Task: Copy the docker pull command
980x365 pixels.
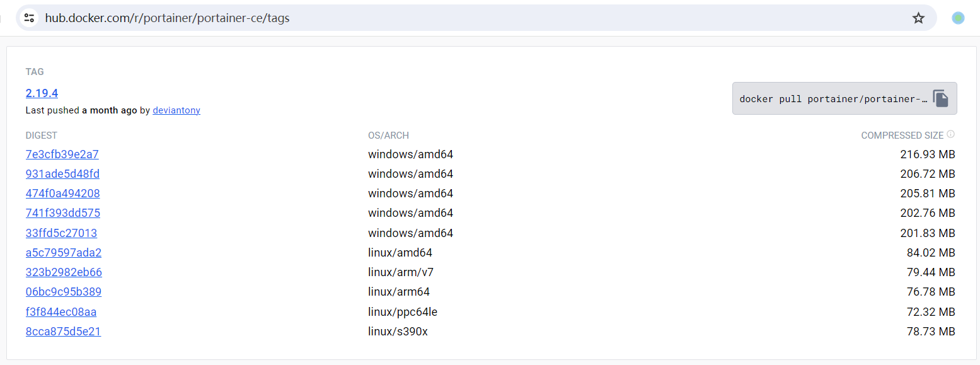Action: coord(940,98)
